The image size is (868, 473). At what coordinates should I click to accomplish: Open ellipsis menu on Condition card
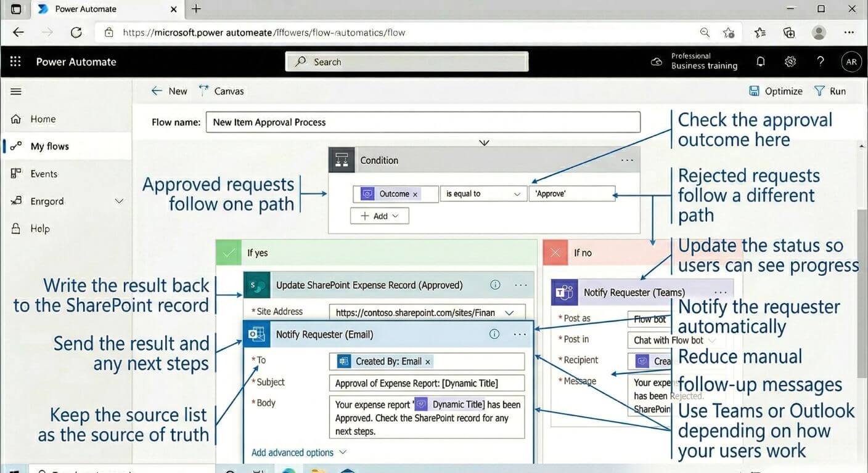click(x=627, y=160)
